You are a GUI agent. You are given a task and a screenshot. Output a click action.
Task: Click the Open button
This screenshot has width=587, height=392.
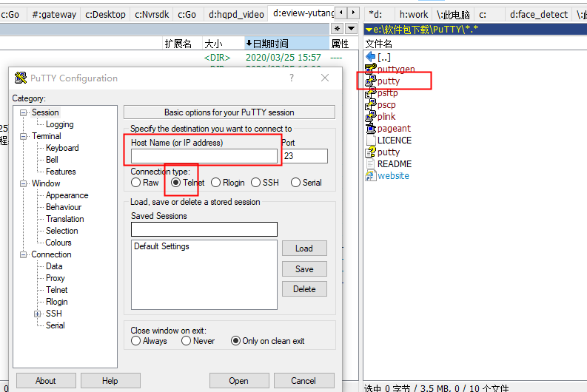[x=239, y=381]
